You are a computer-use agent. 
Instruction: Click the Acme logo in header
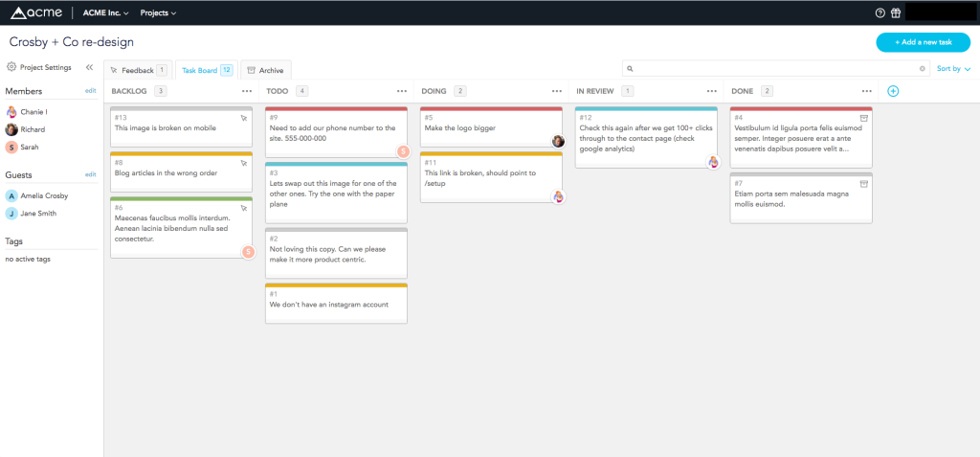tap(36, 12)
